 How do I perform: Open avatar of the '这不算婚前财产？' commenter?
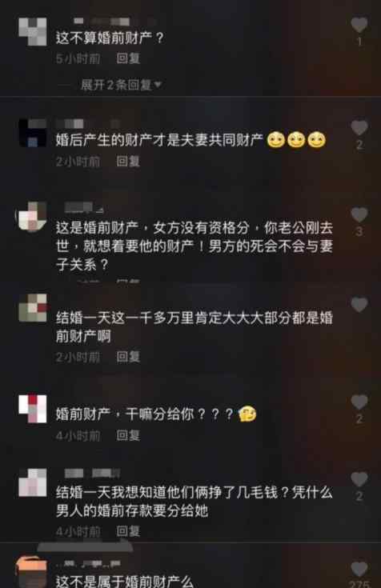coord(33,31)
